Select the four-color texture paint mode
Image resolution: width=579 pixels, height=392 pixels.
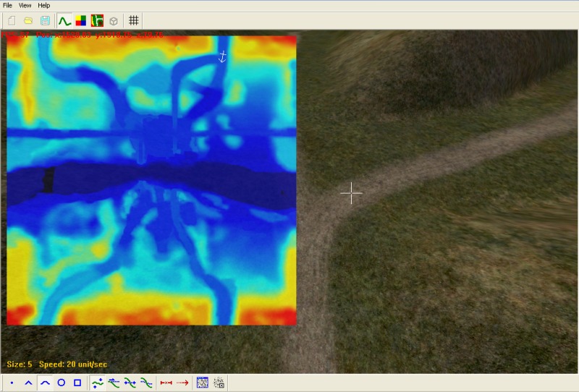[x=81, y=21]
